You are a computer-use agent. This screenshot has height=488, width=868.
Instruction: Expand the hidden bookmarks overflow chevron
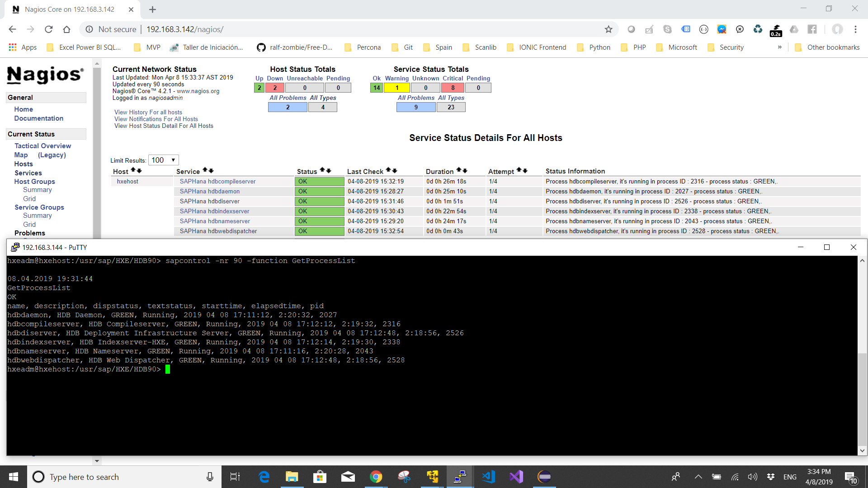pos(779,47)
